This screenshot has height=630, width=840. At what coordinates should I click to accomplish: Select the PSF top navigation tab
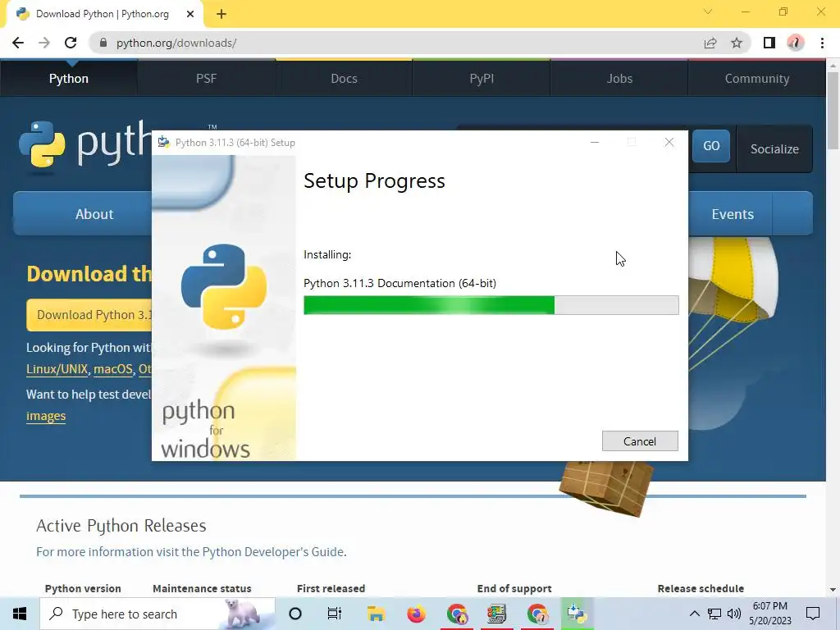pos(206,78)
